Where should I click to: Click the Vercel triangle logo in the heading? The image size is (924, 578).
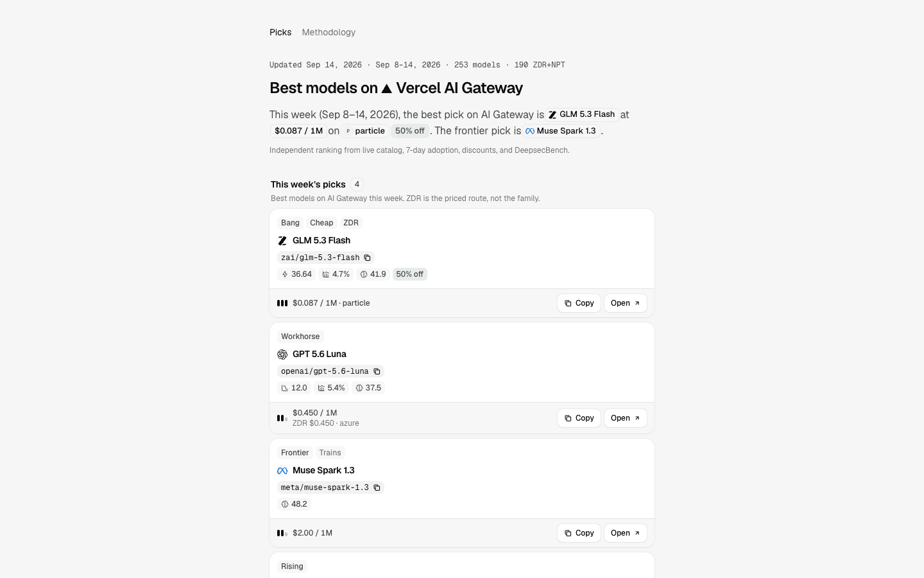point(386,89)
